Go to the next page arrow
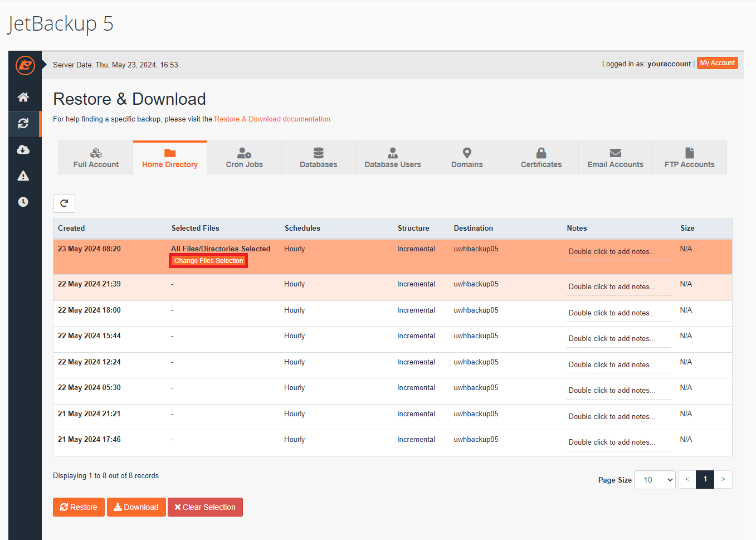 (723, 479)
